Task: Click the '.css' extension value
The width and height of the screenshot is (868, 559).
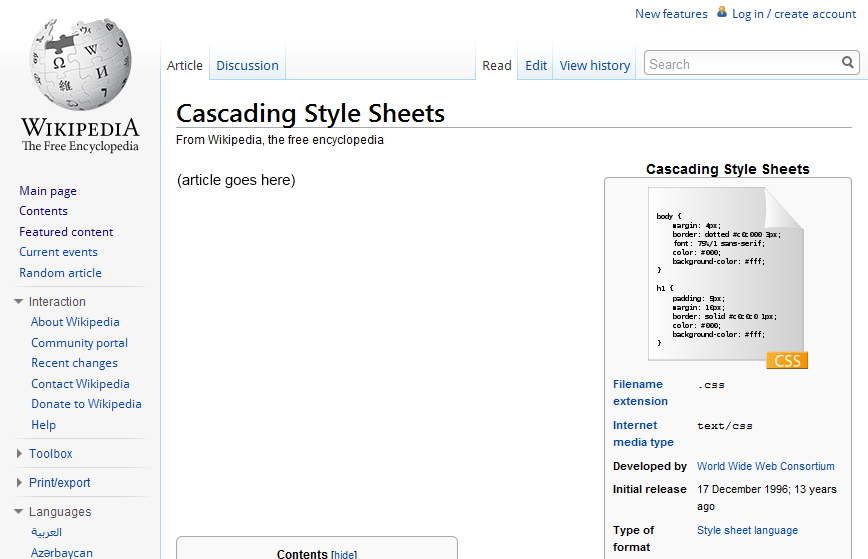Action: point(711,385)
